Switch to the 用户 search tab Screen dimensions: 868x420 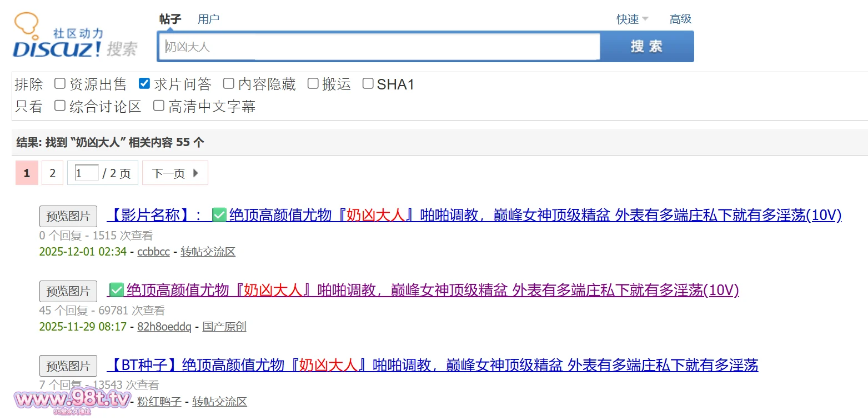(208, 19)
